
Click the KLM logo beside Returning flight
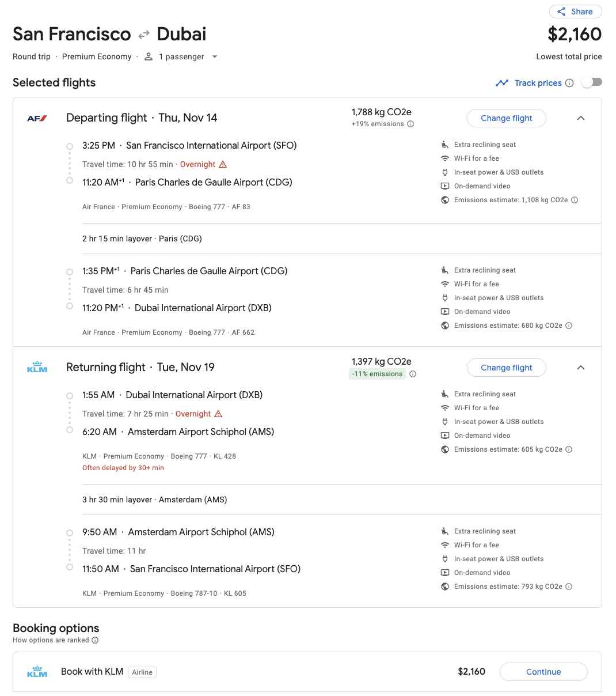[37, 367]
